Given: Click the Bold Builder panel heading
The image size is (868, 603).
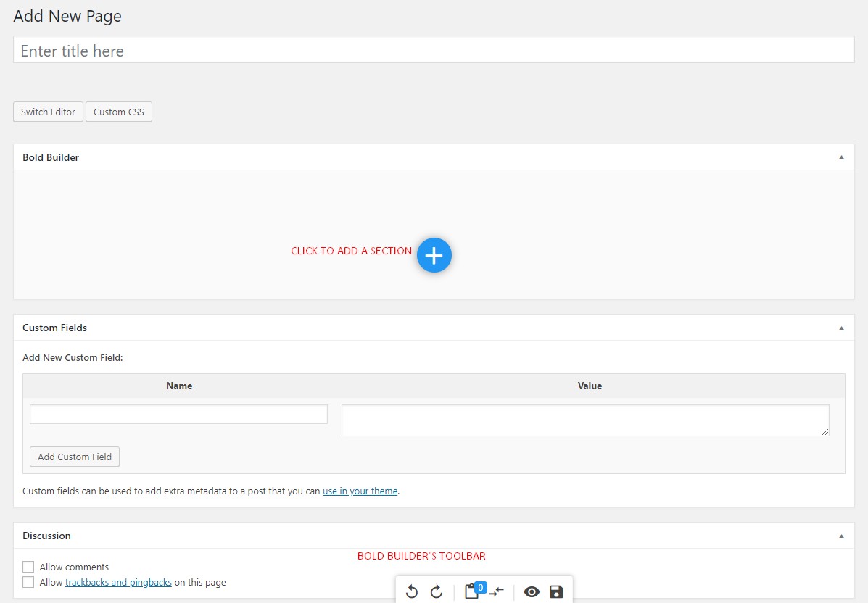Looking at the screenshot, I should pos(51,157).
